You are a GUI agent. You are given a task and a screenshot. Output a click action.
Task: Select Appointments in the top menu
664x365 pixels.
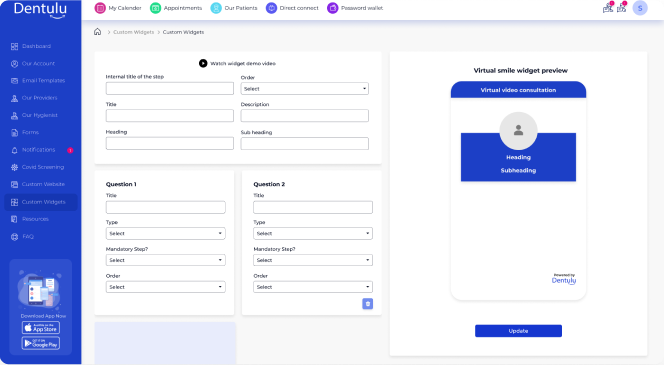pos(176,8)
